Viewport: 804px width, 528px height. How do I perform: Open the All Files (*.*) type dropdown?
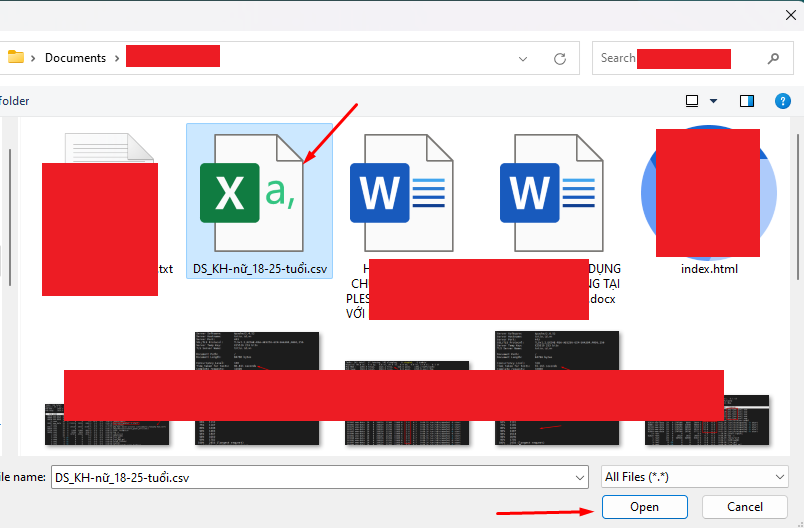(694, 477)
